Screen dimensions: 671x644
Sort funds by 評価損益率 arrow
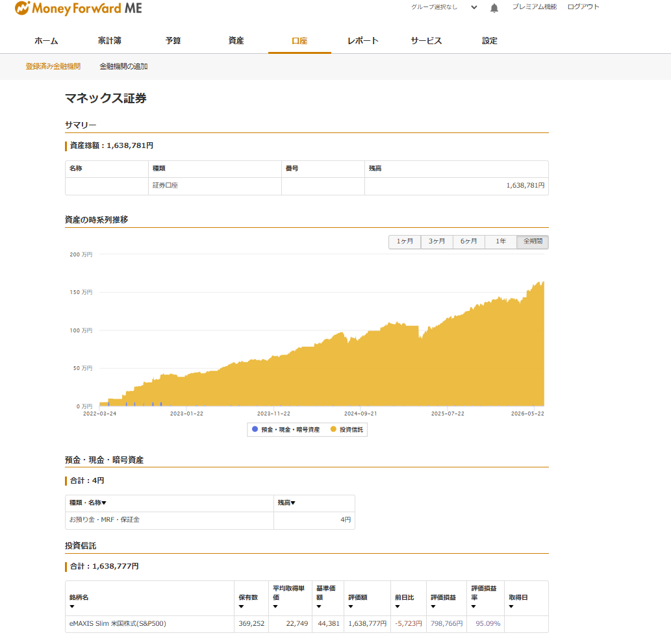[474, 606]
